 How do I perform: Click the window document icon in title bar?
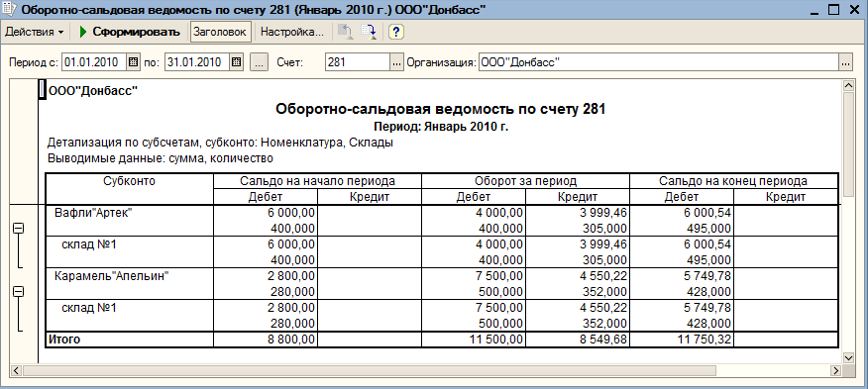(10, 10)
